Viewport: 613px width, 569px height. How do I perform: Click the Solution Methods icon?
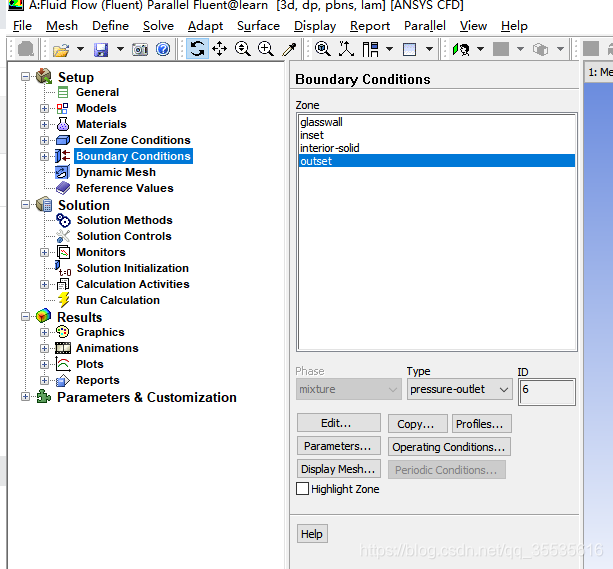point(63,220)
